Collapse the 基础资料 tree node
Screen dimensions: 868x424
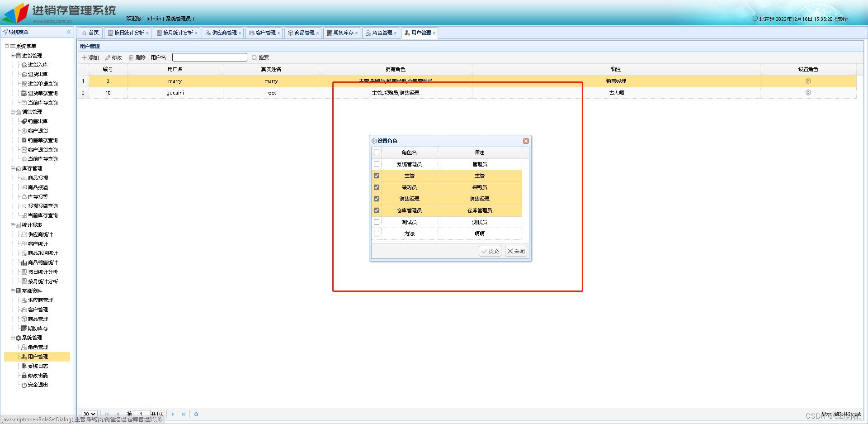pos(13,291)
